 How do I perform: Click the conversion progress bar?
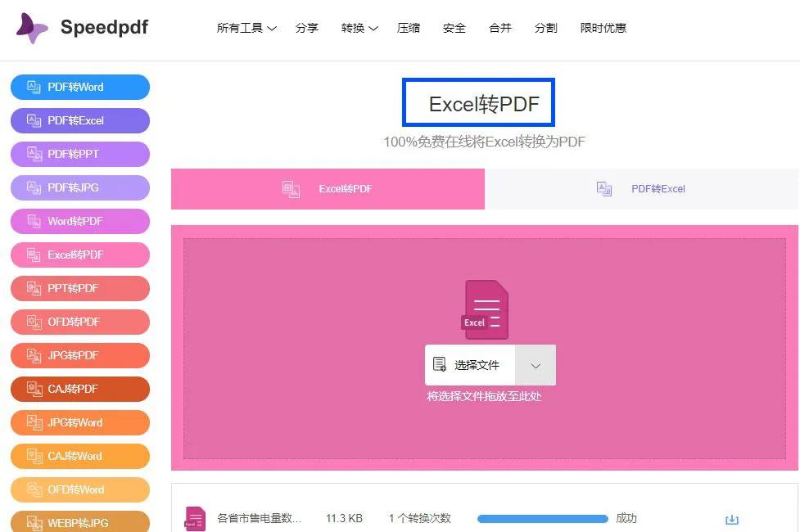(540, 518)
